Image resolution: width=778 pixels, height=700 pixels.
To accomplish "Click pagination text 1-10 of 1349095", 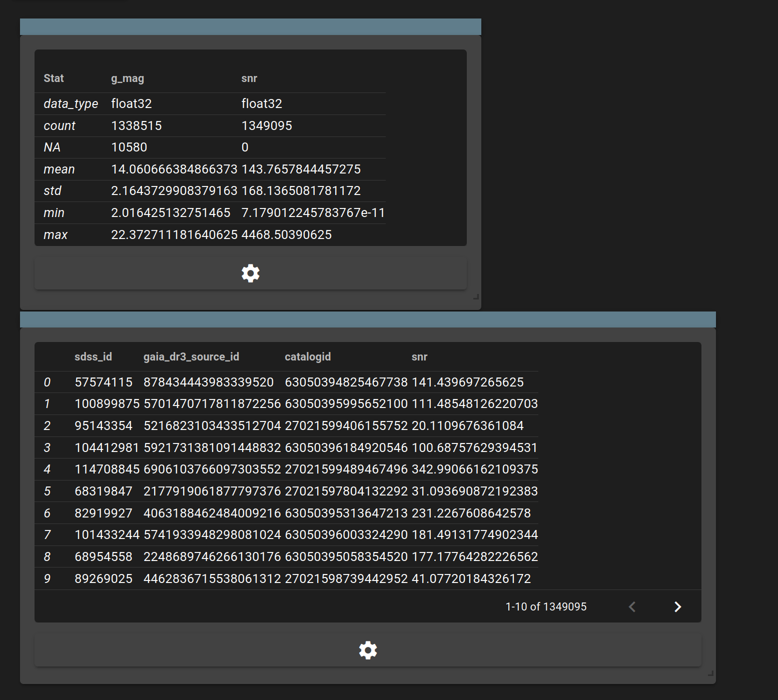I will click(546, 606).
